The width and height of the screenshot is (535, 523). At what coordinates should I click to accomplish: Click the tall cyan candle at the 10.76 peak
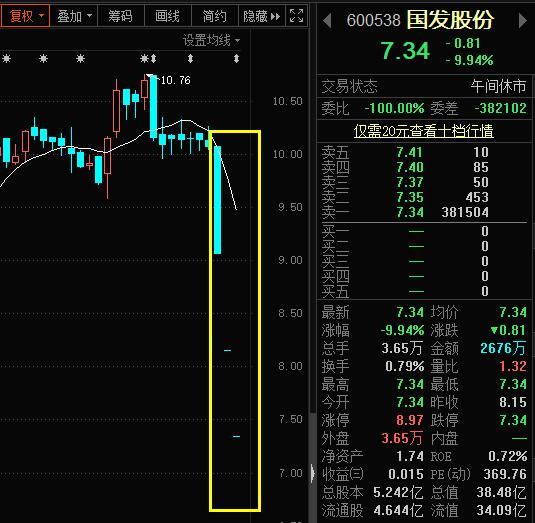154,106
